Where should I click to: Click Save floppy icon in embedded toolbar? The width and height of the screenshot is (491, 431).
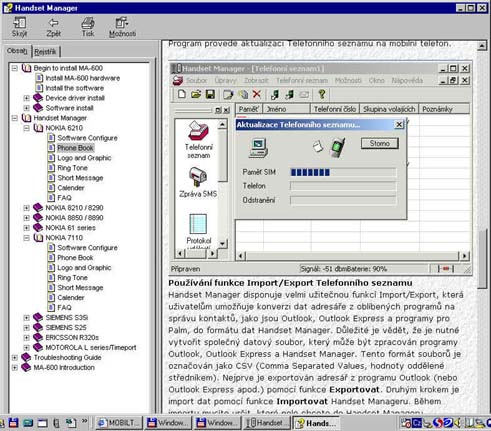(x=210, y=94)
